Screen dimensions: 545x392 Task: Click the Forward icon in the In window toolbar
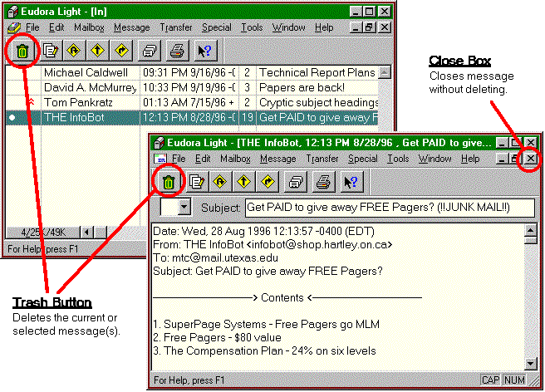(x=97, y=51)
